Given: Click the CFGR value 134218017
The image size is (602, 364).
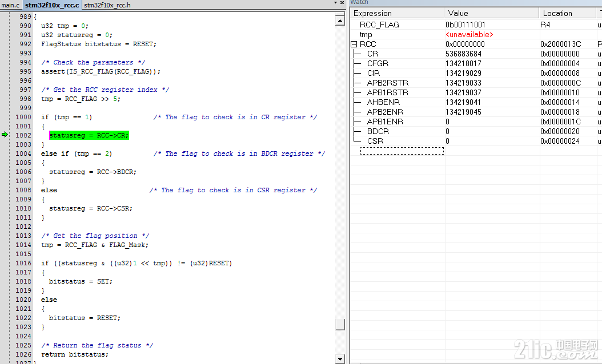Looking at the screenshot, I should (x=463, y=64).
